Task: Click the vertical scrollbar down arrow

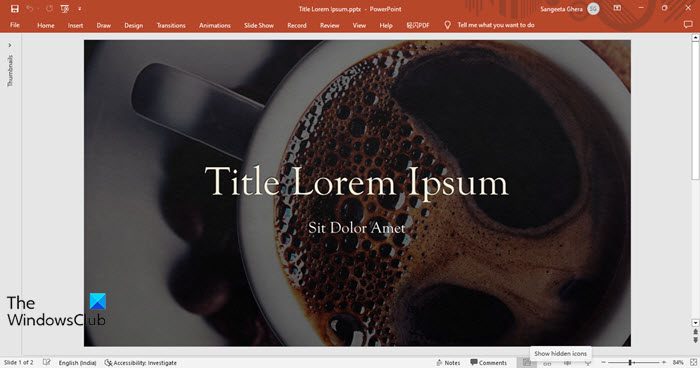Action: click(x=695, y=322)
